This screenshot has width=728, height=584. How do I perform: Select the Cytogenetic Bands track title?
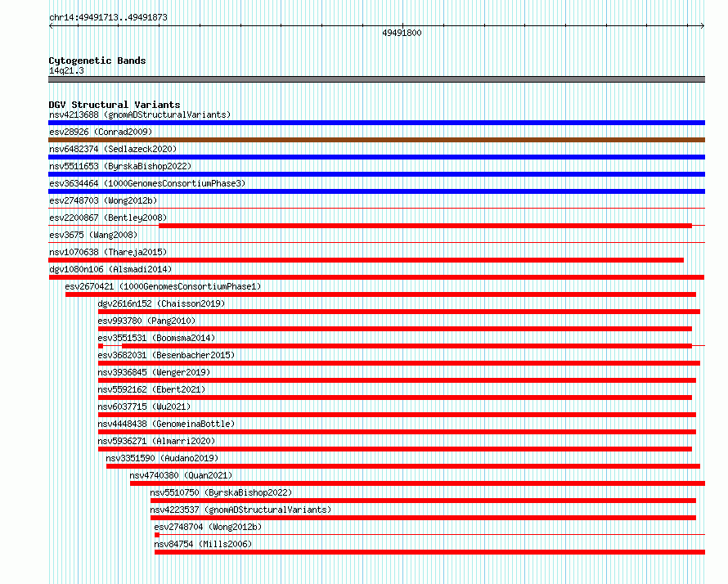coord(97,61)
